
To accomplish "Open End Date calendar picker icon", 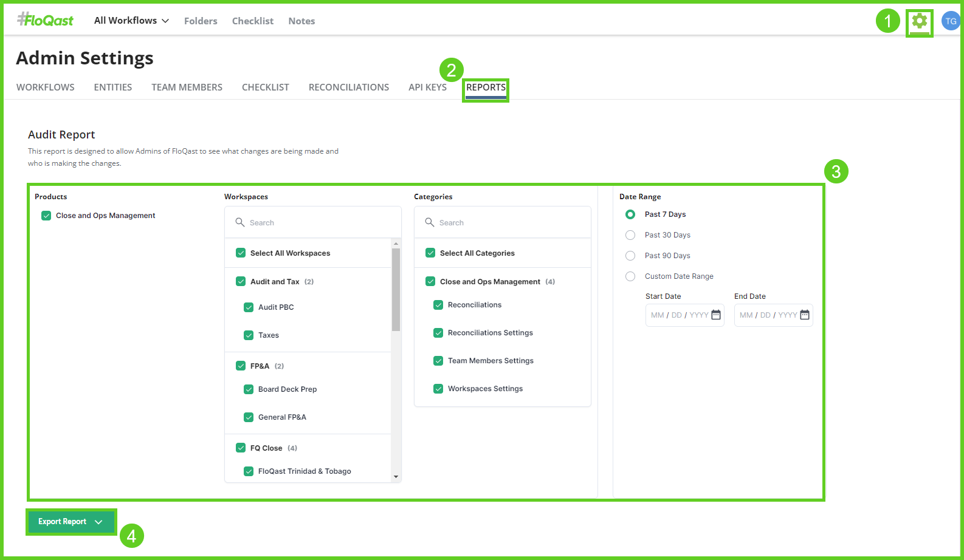I will tap(805, 315).
